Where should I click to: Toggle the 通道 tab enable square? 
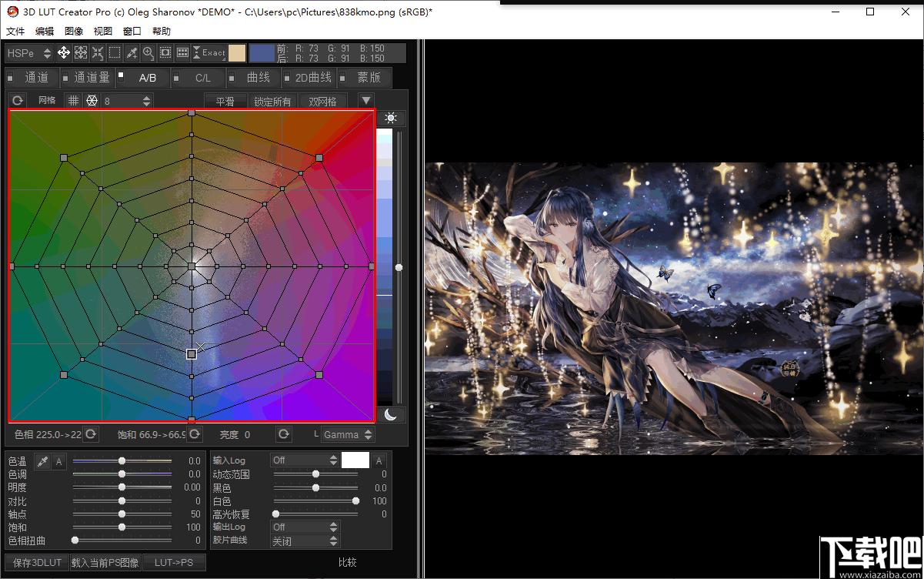[10, 78]
